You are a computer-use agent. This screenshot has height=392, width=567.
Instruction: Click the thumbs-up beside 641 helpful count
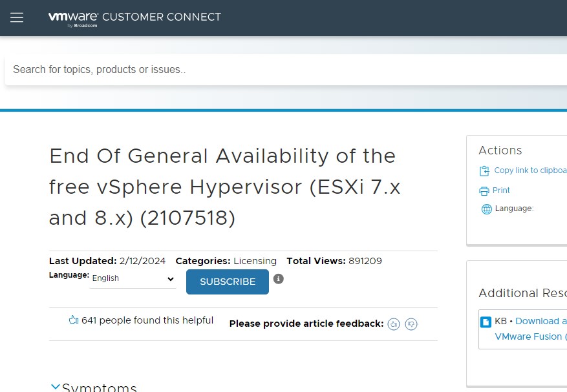click(x=72, y=320)
